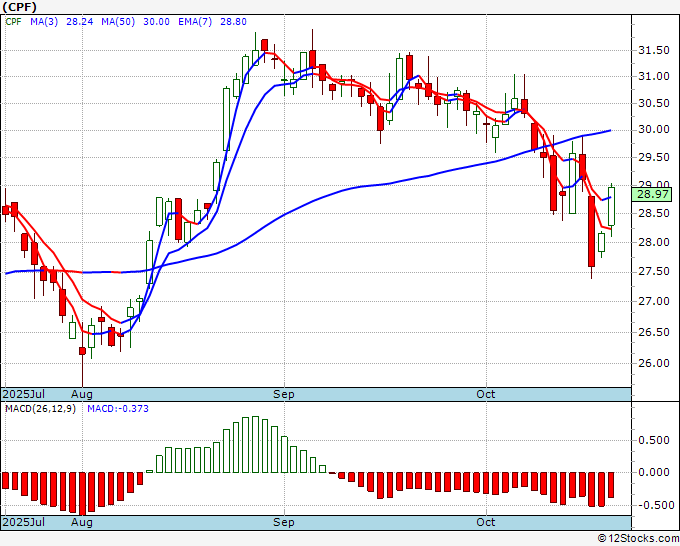Screen dimensions: 680x546
Task: Click the 2025Jul label on MACD timeline
Action: click(x=24, y=522)
